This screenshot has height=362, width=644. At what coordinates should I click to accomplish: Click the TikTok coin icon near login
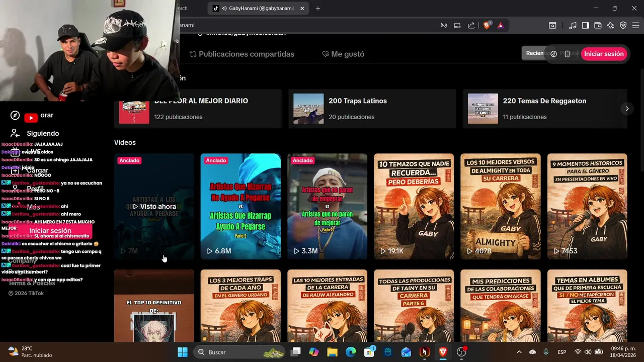pyautogui.click(x=553, y=54)
